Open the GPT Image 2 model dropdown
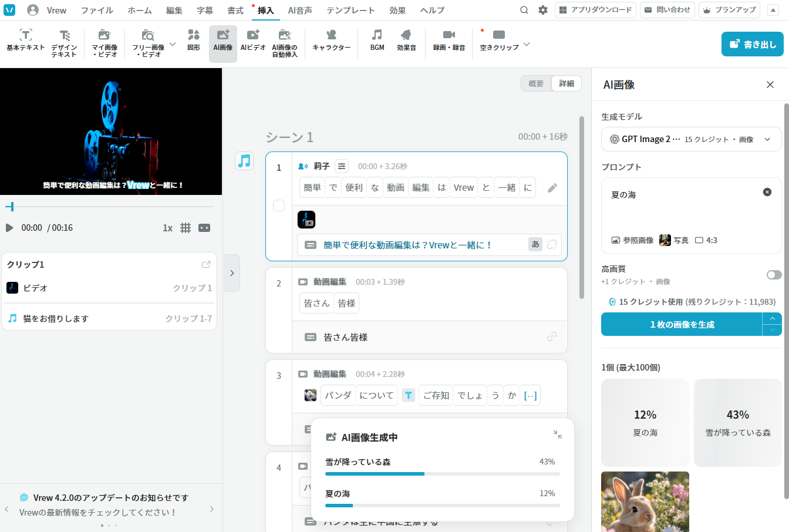This screenshot has width=789, height=532. (692, 139)
